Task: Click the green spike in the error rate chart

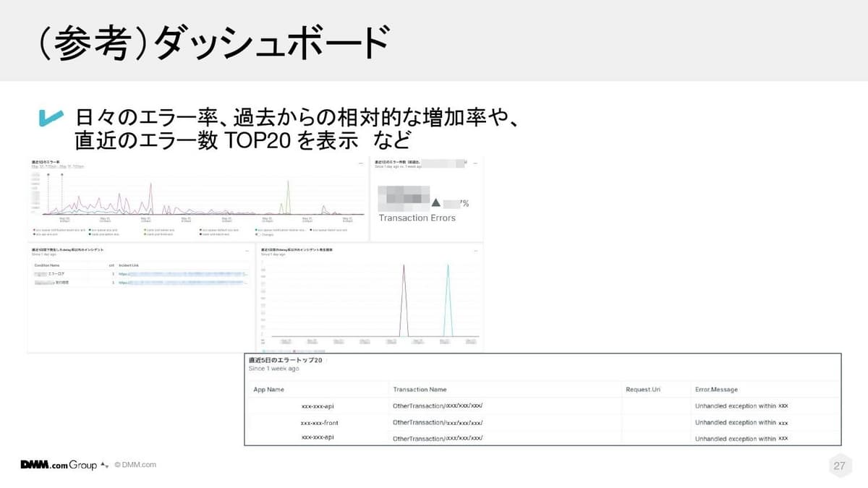Action: (288, 197)
